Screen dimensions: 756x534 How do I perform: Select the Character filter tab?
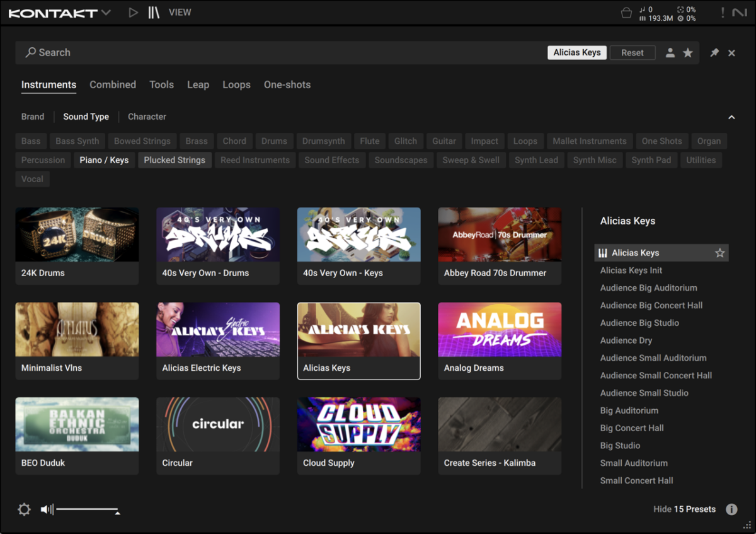(x=147, y=117)
